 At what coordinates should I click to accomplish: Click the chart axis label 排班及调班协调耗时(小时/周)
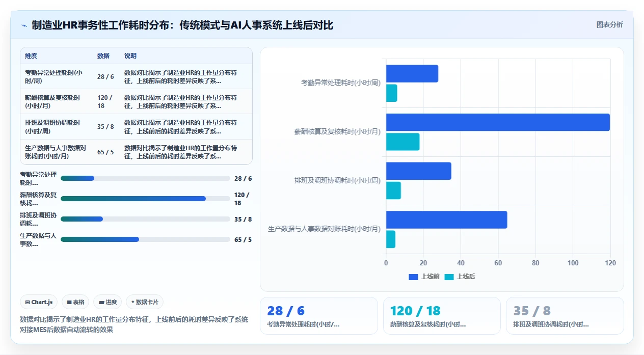337,180
